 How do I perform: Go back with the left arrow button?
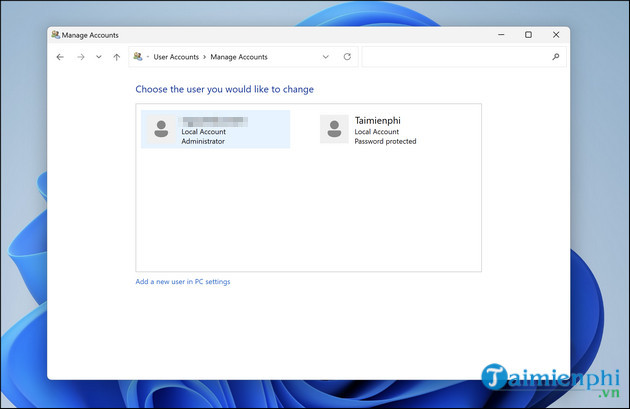point(60,57)
